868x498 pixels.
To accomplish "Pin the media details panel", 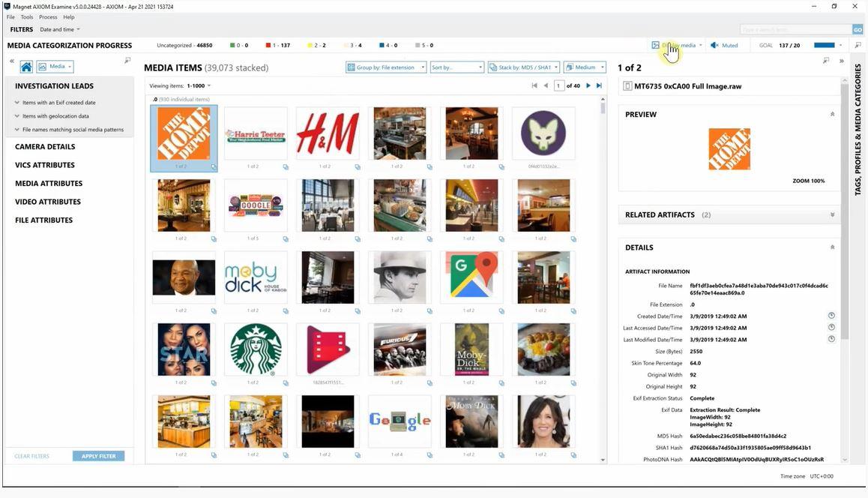I will point(826,61).
